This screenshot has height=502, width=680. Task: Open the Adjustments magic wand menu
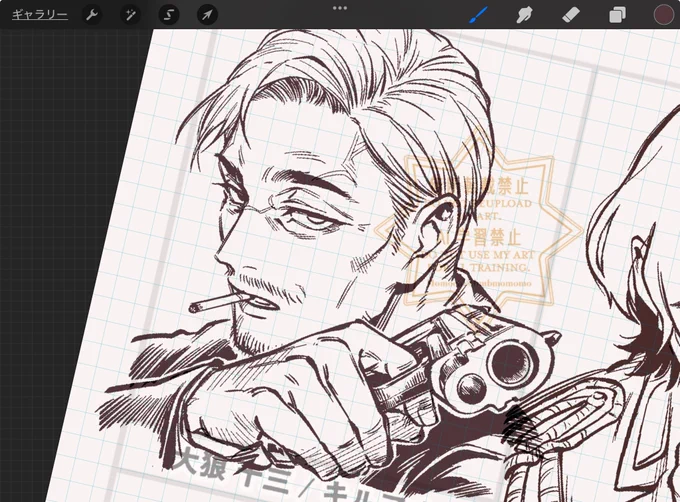pyautogui.click(x=130, y=15)
